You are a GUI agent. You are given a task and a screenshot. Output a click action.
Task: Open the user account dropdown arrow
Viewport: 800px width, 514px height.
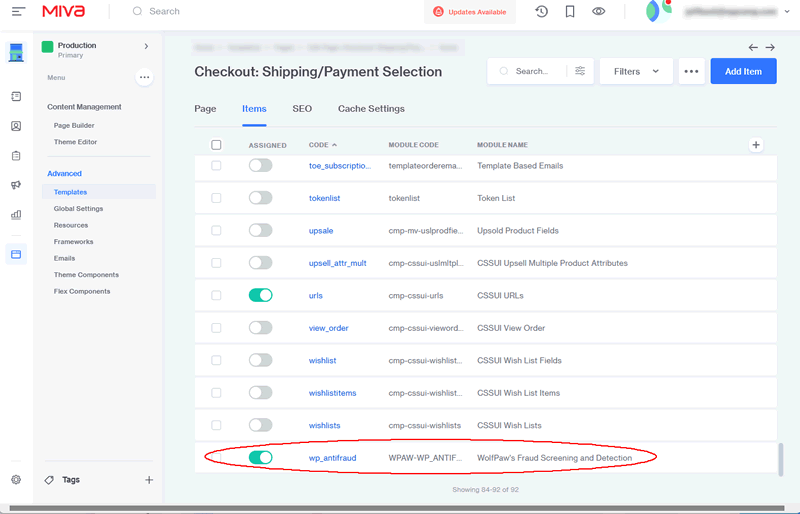787,11
